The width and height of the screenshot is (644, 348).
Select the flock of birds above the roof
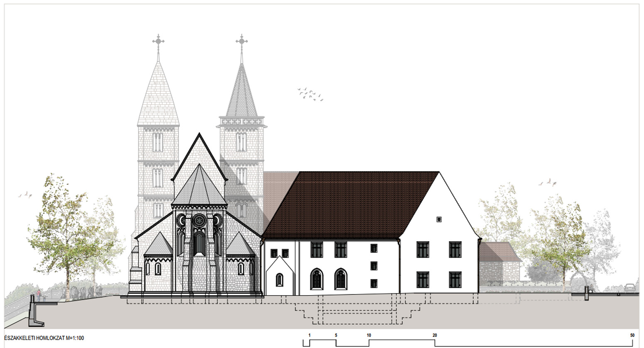(x=310, y=94)
